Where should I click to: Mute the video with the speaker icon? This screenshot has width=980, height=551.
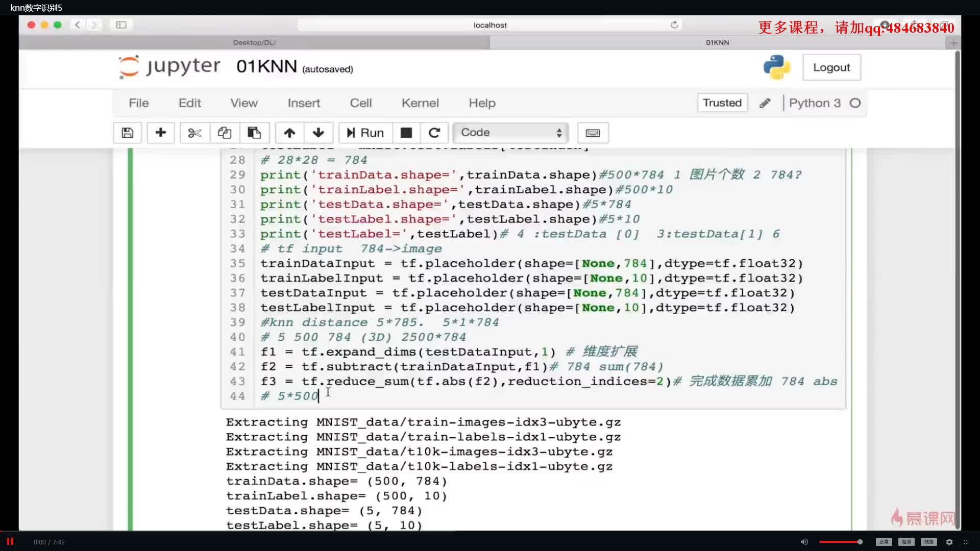coord(804,542)
